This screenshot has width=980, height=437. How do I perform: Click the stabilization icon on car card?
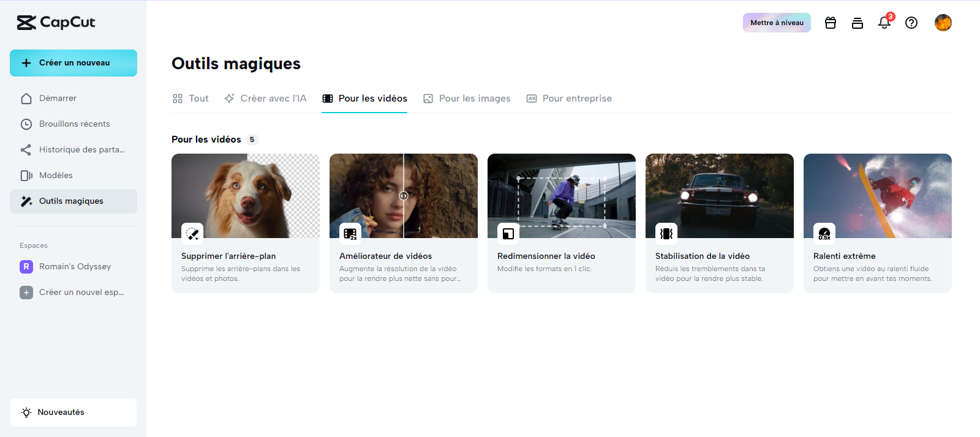click(x=666, y=234)
